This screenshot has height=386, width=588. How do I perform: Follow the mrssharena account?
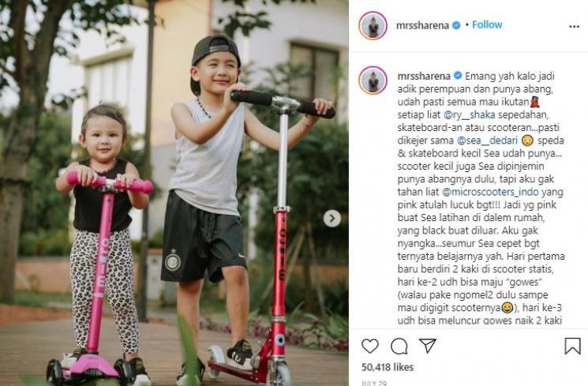tap(487, 24)
